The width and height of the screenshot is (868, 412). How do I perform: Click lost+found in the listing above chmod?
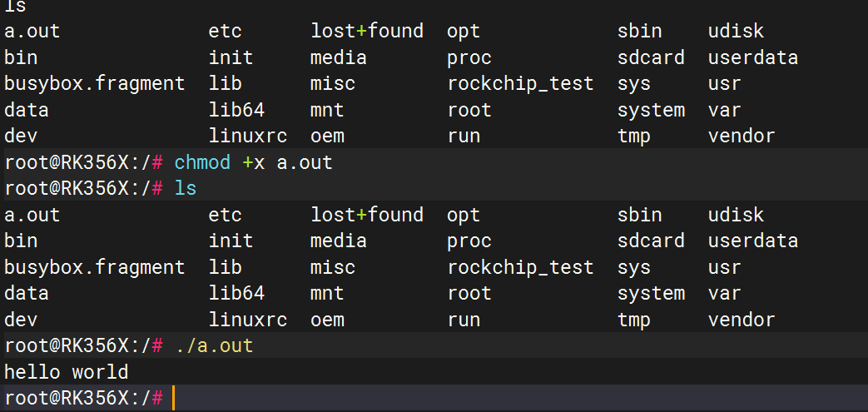pyautogui.click(x=367, y=32)
